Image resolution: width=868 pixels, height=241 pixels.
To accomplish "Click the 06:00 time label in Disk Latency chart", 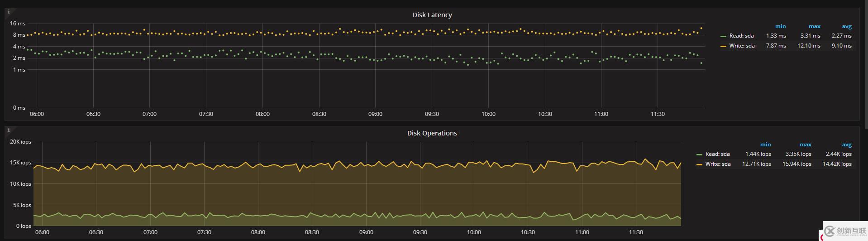I will click(x=37, y=114).
